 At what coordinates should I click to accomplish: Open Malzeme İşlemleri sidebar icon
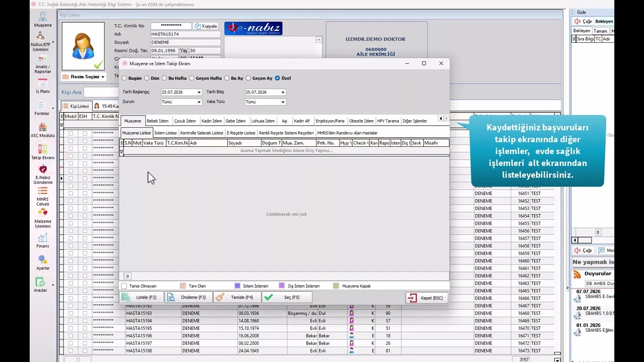(x=43, y=219)
